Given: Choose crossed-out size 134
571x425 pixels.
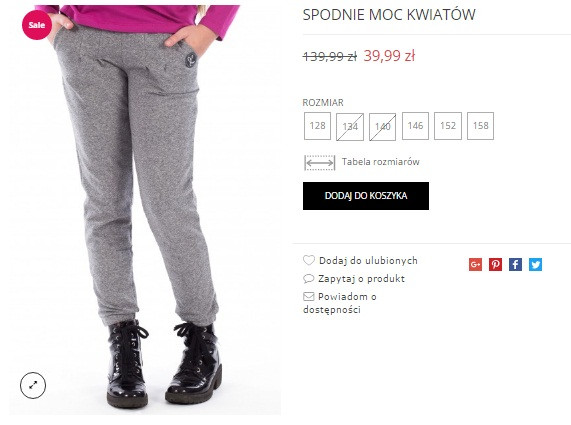Looking at the screenshot, I should click(x=350, y=127).
